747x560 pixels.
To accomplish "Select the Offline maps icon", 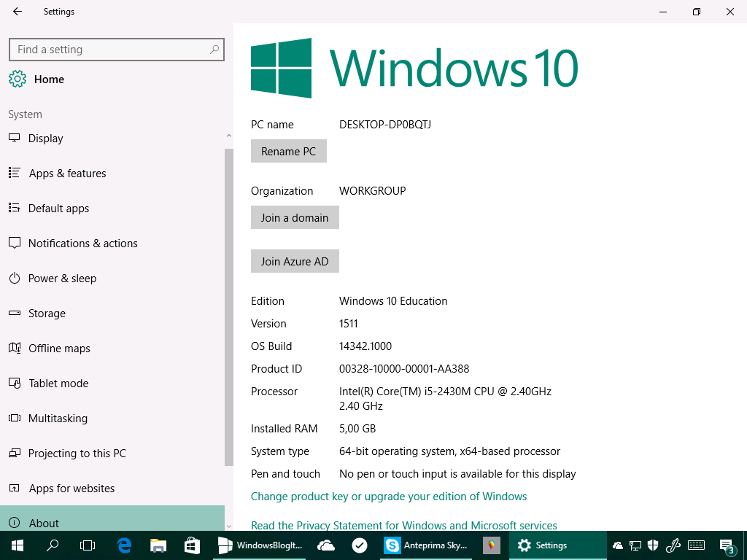I will click(x=15, y=348).
